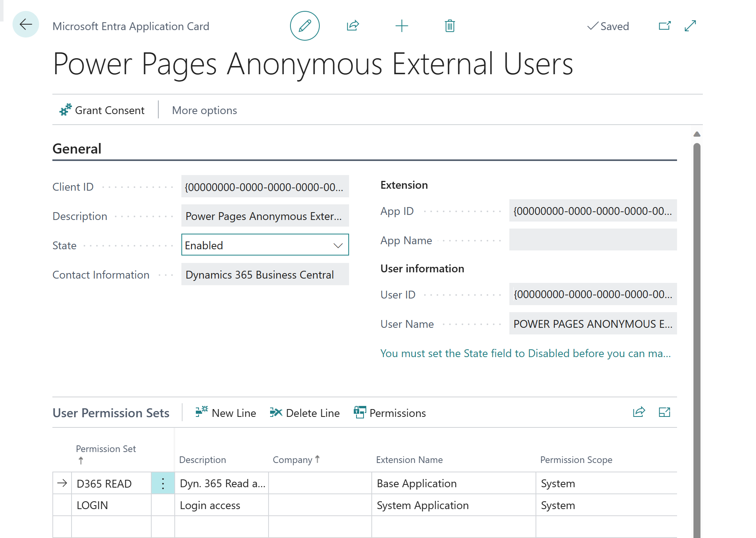Image resolution: width=756 pixels, height=538 pixels.
Task: Expand the More options tab
Action: 204,111
